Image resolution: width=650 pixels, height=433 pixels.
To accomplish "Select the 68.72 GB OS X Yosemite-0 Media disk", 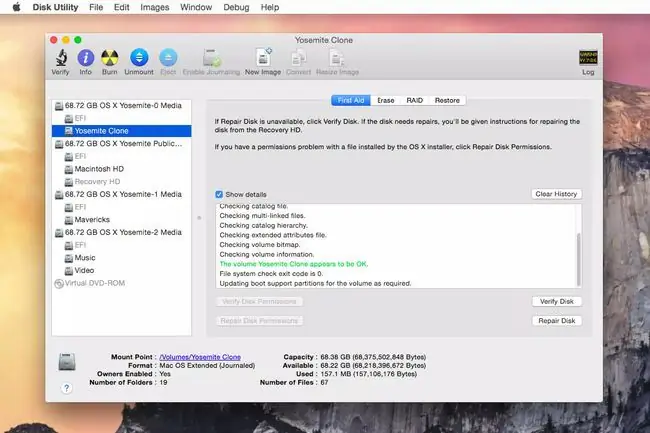I will pos(121,106).
